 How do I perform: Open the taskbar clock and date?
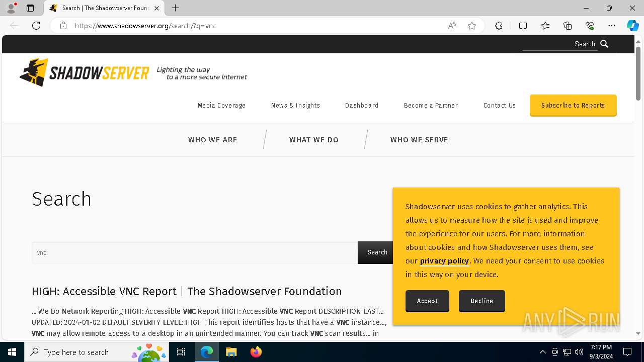pyautogui.click(x=601, y=352)
